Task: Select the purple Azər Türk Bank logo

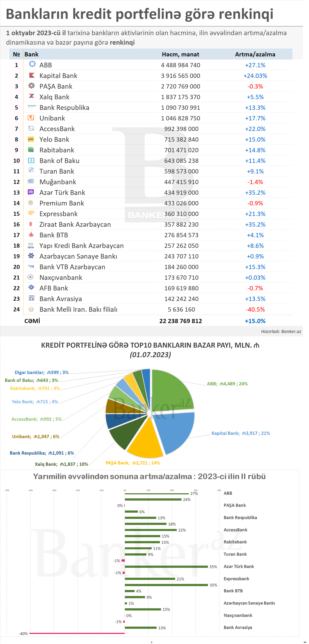Action: click(x=31, y=192)
